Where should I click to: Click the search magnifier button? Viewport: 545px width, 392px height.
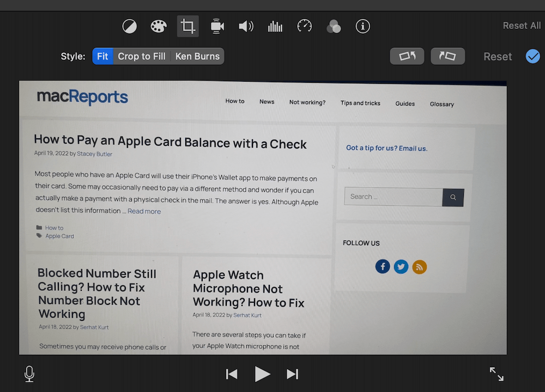coord(453,198)
